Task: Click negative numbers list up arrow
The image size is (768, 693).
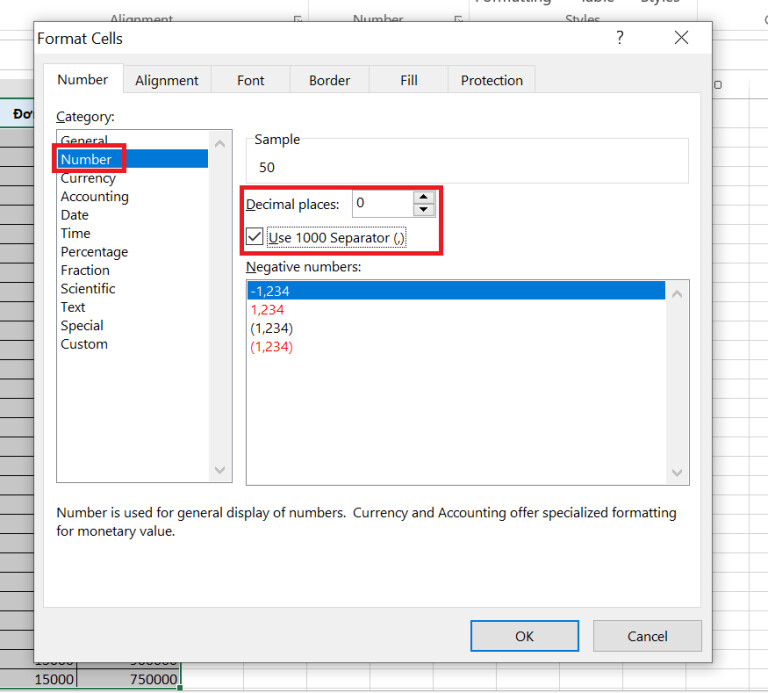Action: (x=677, y=294)
